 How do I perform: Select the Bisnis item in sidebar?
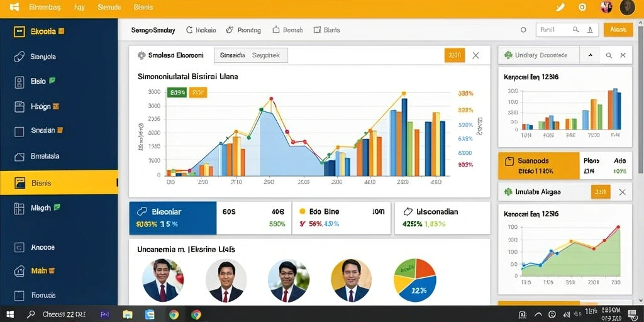click(x=58, y=183)
